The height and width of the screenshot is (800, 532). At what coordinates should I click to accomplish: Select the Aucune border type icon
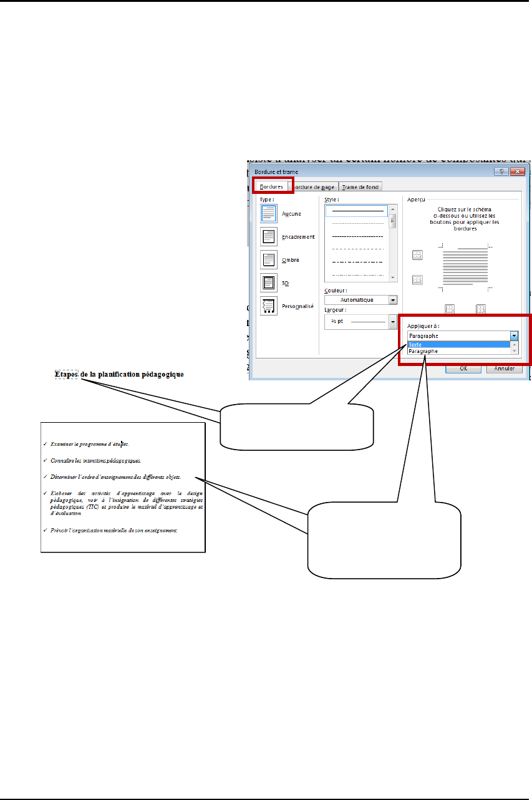(x=269, y=214)
